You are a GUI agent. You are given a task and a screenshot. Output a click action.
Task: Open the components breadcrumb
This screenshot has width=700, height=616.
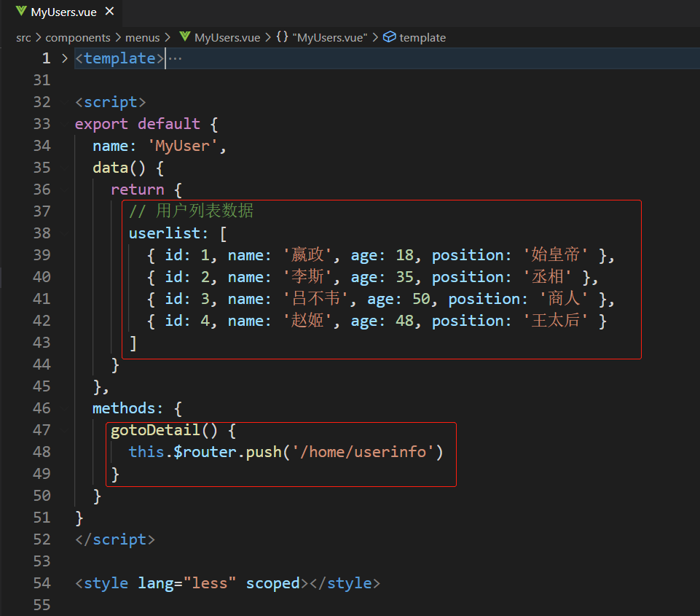click(78, 37)
